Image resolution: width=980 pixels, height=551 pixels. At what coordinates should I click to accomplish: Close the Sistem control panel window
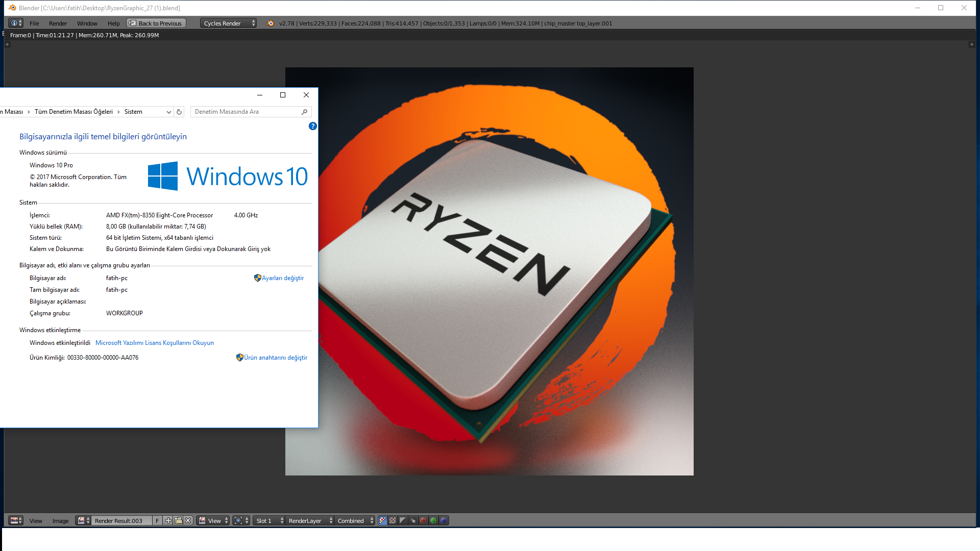306,95
